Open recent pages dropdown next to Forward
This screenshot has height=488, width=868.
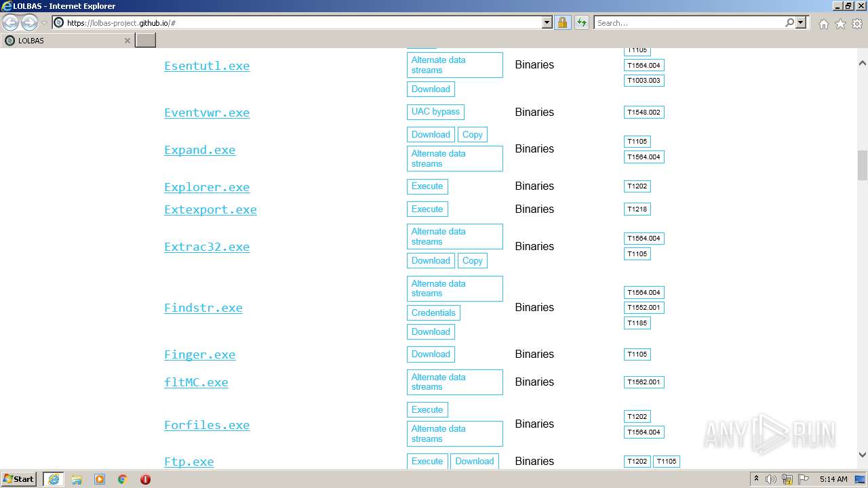[x=45, y=23]
